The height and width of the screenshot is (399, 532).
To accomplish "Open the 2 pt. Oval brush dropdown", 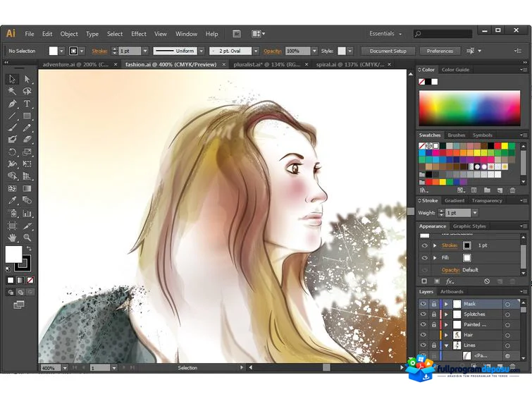I will pos(256,51).
